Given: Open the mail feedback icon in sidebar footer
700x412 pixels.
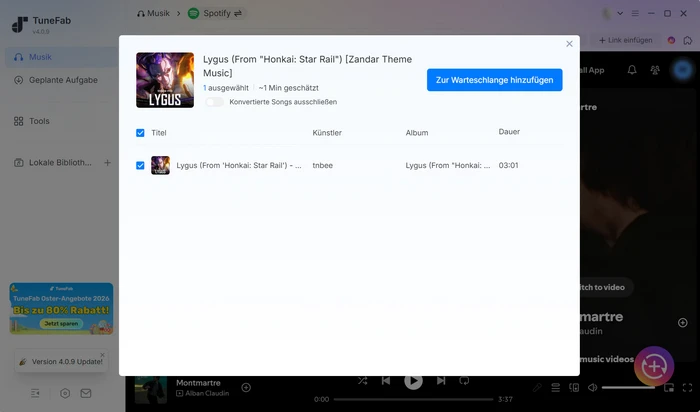Looking at the screenshot, I should 86,393.
